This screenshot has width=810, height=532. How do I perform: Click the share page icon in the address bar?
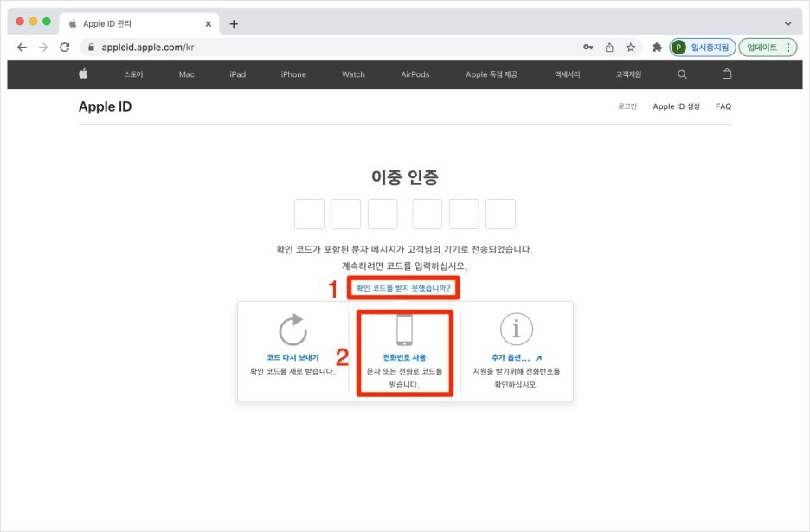pos(609,48)
